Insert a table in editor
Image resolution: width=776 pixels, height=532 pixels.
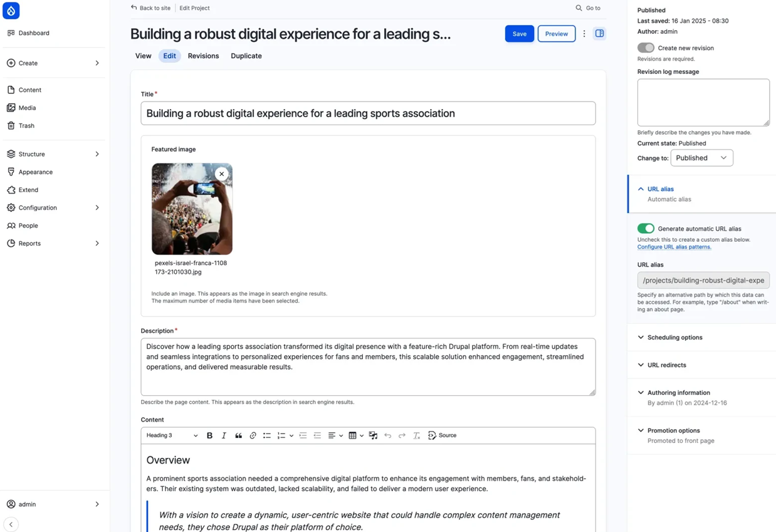pos(352,436)
